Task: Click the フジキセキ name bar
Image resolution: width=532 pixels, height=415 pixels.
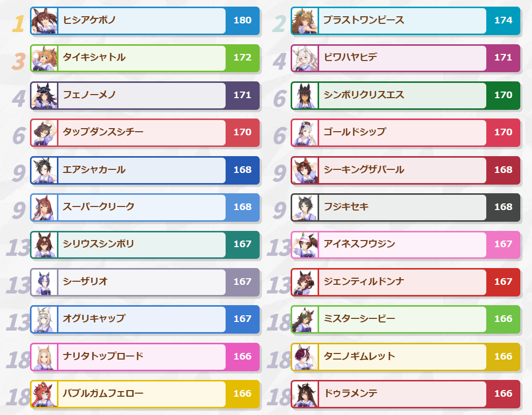Action: coord(402,207)
